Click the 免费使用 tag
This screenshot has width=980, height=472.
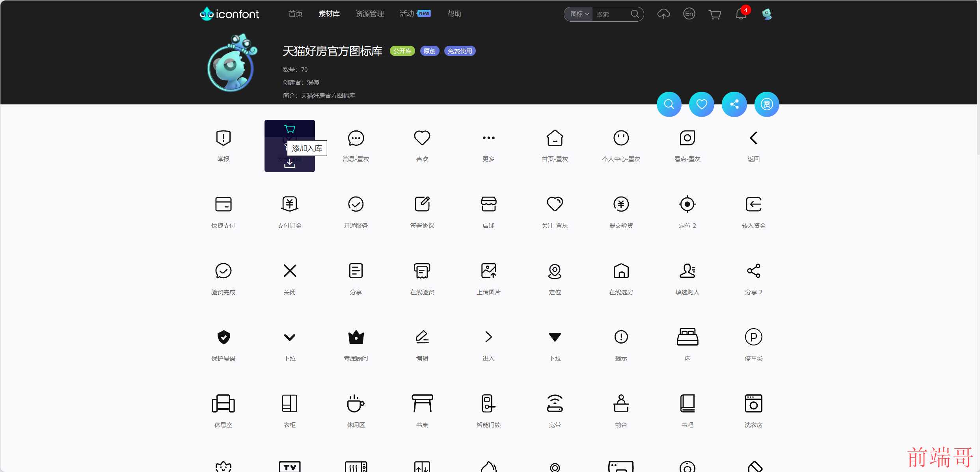pyautogui.click(x=460, y=51)
